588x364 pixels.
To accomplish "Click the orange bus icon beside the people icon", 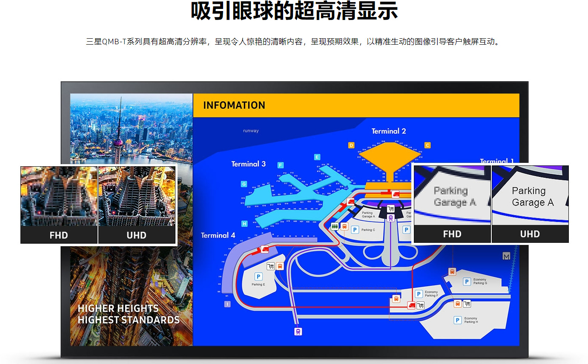I will click(x=344, y=226).
